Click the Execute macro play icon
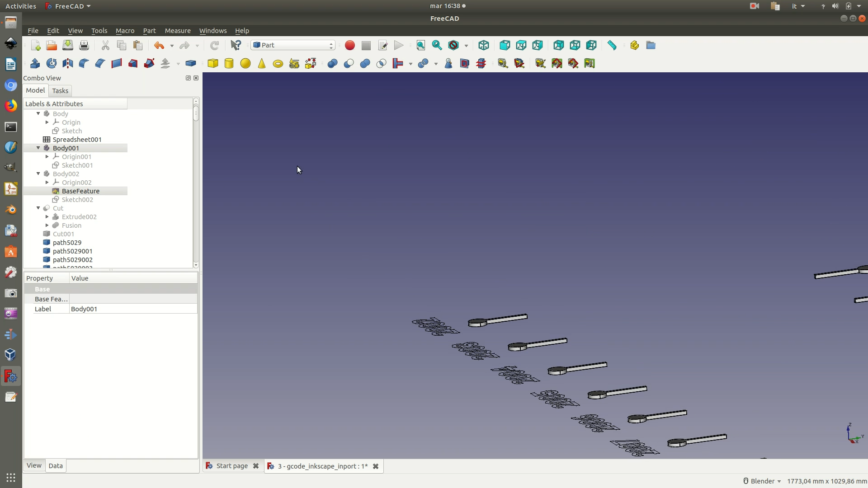The image size is (868, 488). (x=399, y=45)
